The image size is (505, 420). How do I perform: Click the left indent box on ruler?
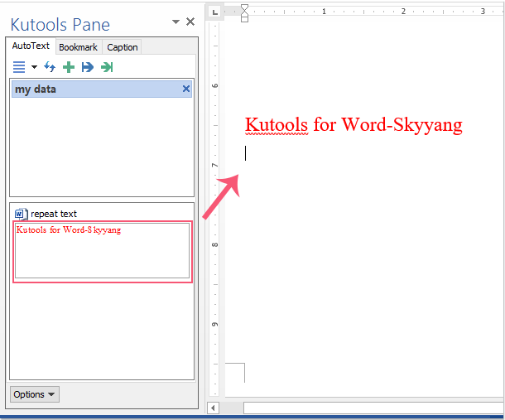tap(245, 20)
